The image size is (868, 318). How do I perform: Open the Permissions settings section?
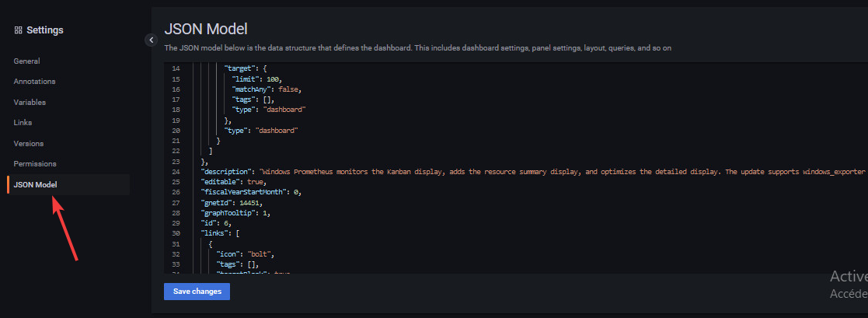coord(34,164)
